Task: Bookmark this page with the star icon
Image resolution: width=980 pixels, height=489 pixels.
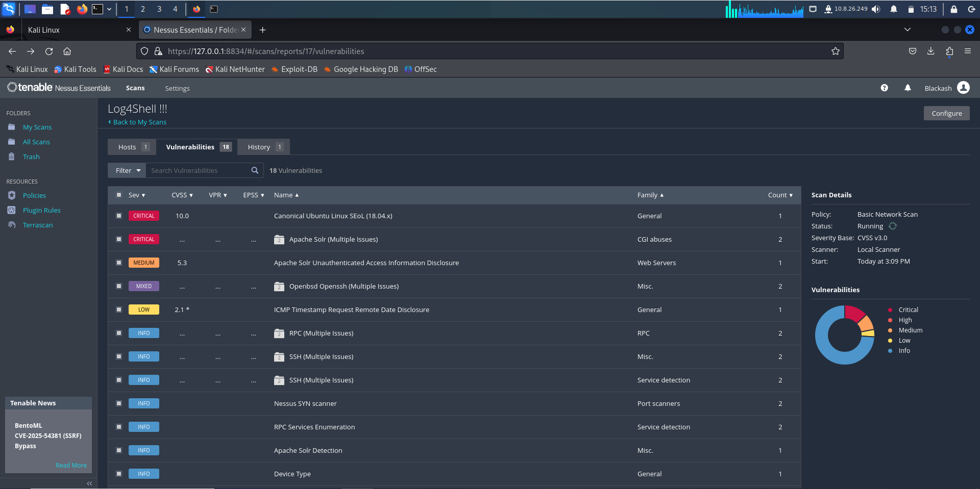Action: point(836,51)
